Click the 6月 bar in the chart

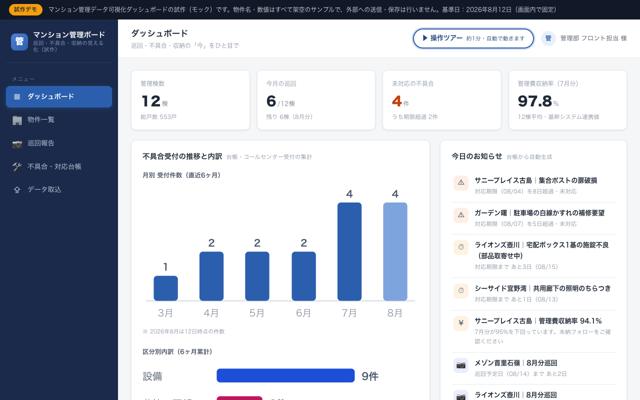tap(304, 276)
